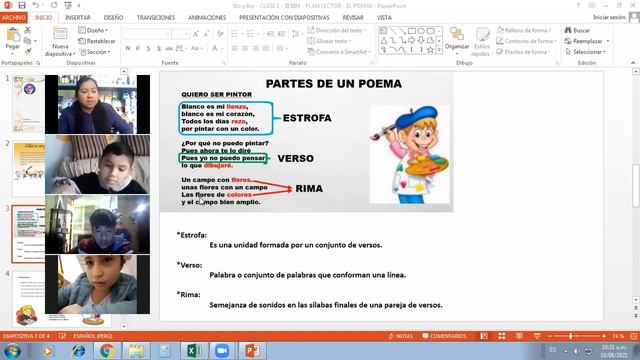Switch to the VISTA tab
Viewport: 640px width, 360px height.
click(384, 18)
